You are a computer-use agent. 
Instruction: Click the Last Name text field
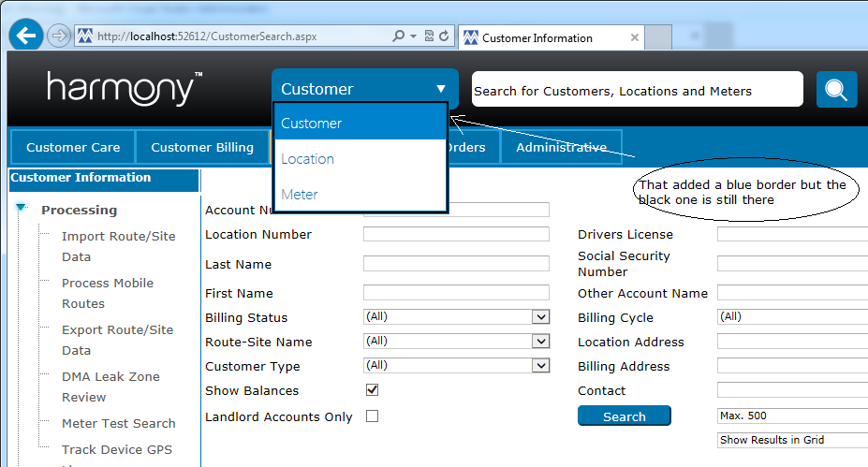pyautogui.click(x=456, y=264)
